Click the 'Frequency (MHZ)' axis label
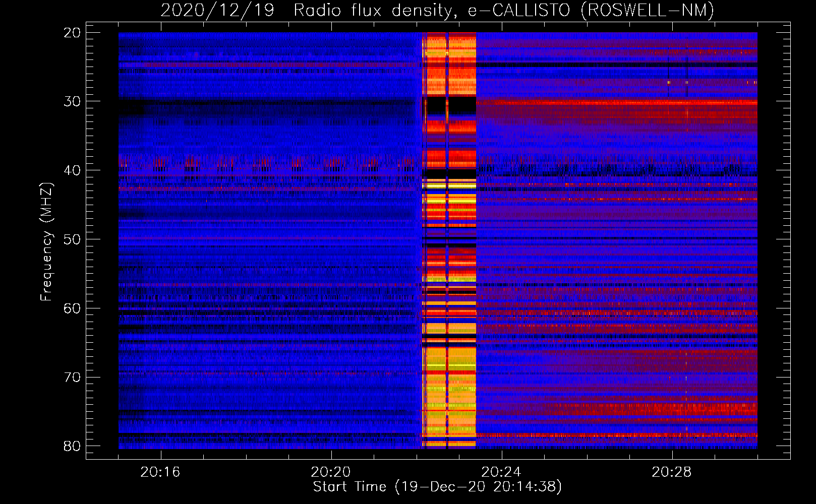Image resolution: width=816 pixels, height=504 pixels. pyautogui.click(x=46, y=241)
